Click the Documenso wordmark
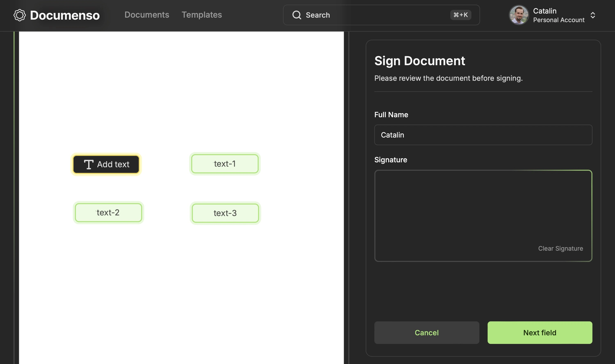This screenshot has width=615, height=364. tap(65, 15)
